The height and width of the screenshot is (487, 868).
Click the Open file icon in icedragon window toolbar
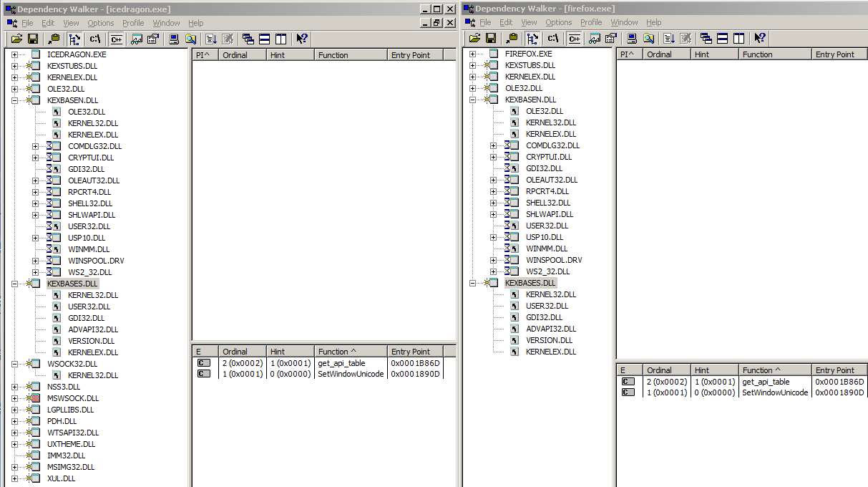pyautogui.click(x=15, y=39)
